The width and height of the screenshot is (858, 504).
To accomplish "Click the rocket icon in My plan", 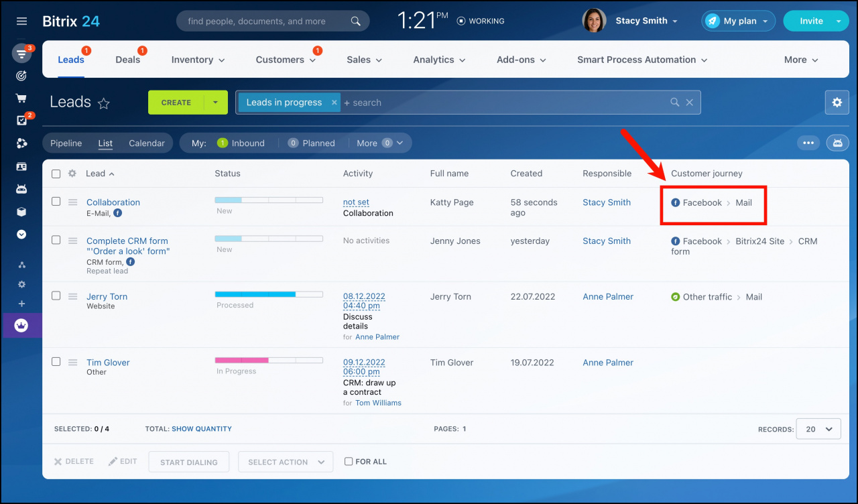I will 712,21.
